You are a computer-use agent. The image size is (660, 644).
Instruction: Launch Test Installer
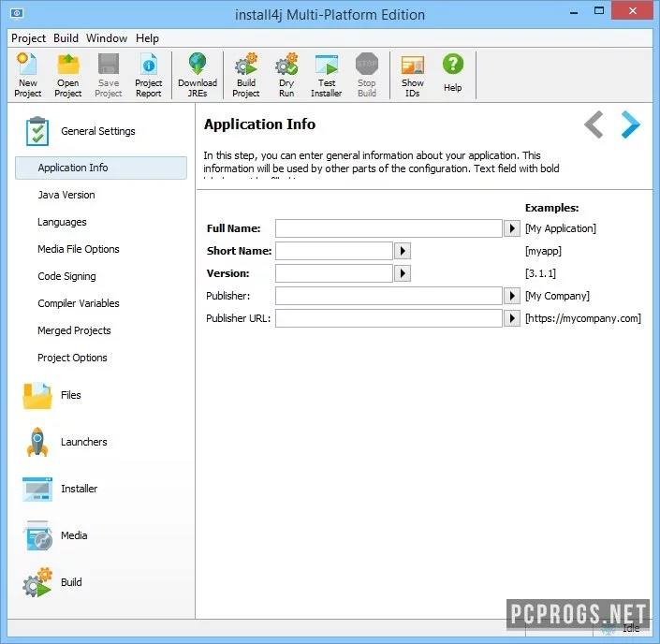326,75
